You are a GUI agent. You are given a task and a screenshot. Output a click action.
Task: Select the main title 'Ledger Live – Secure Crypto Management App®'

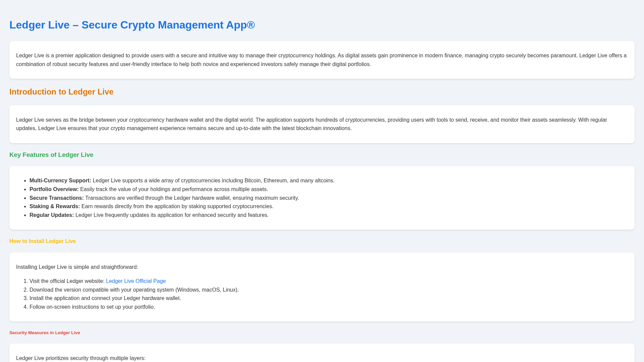click(132, 25)
